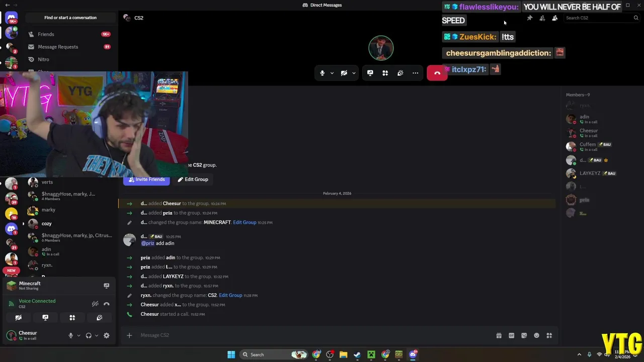Toggle noise suppression in voice panel
This screenshot has width=644, height=362.
coord(95,304)
